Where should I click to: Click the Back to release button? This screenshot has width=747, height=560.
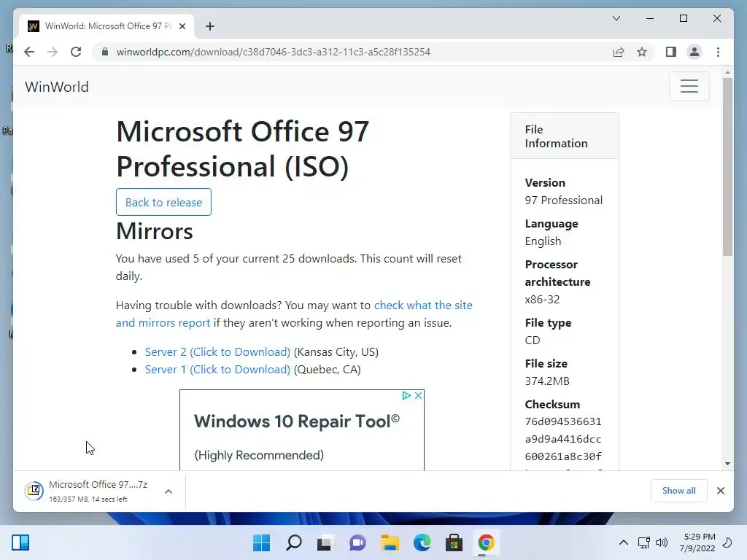pyautogui.click(x=163, y=202)
